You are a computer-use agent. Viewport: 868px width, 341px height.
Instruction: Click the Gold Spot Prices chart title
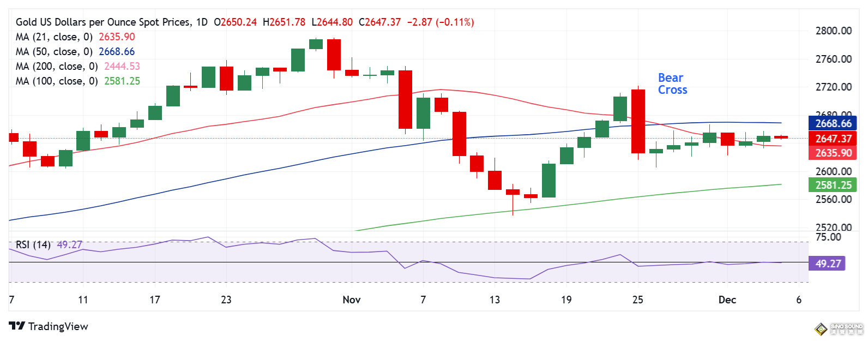point(112,22)
